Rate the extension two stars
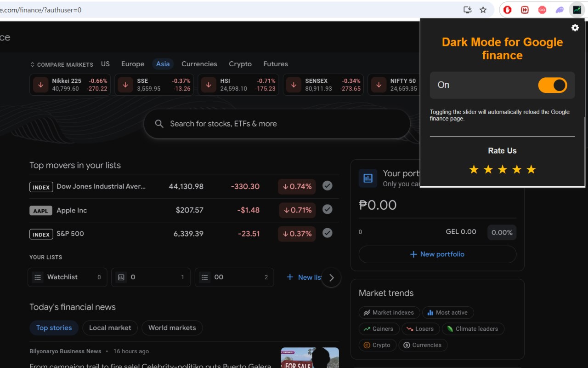The image size is (588, 368). coord(488,170)
